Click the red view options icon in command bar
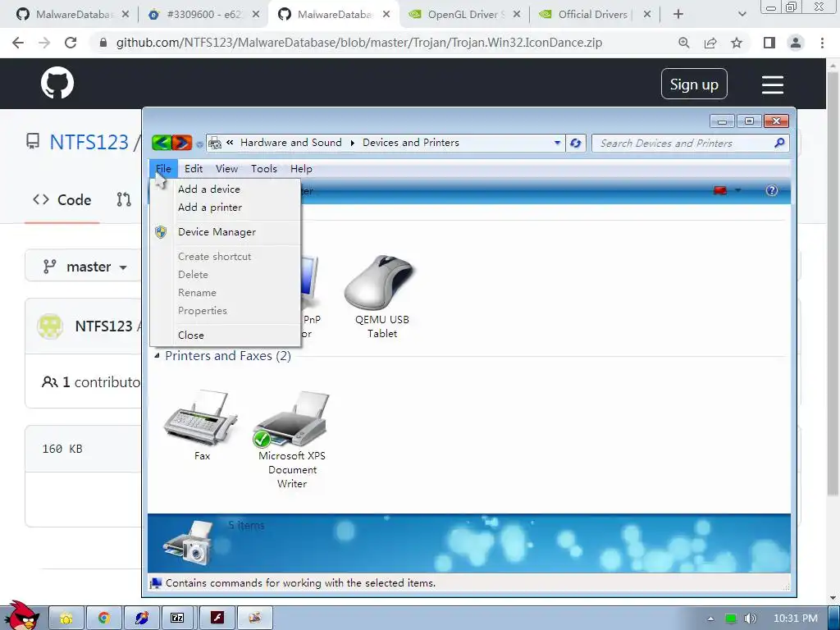Screen dimensions: 840x630 tap(720, 190)
